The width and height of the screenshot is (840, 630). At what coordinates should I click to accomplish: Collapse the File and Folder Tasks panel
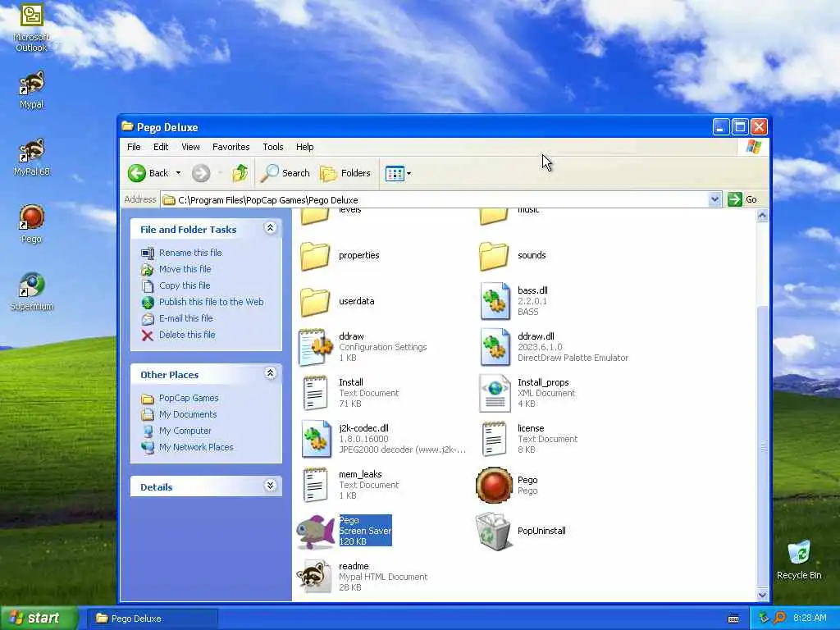click(270, 228)
